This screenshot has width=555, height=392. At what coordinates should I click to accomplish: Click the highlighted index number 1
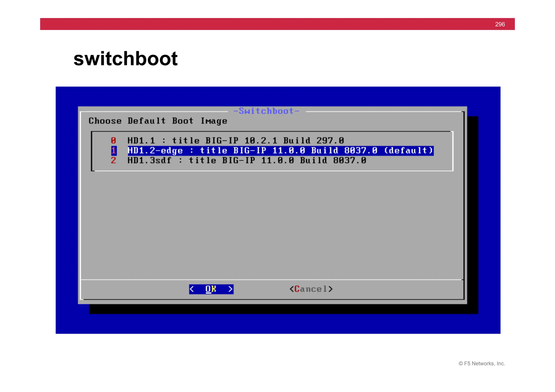click(114, 151)
